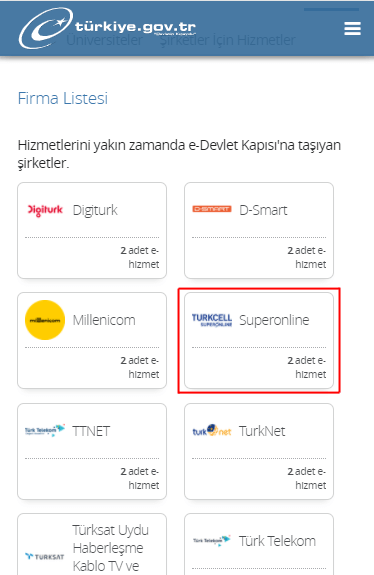Click the Digiturk logo icon

[45, 210]
